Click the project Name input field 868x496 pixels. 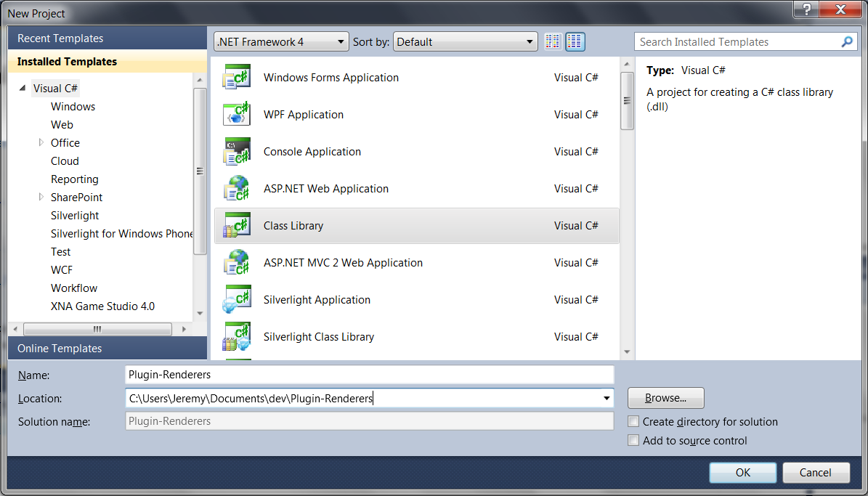370,375
